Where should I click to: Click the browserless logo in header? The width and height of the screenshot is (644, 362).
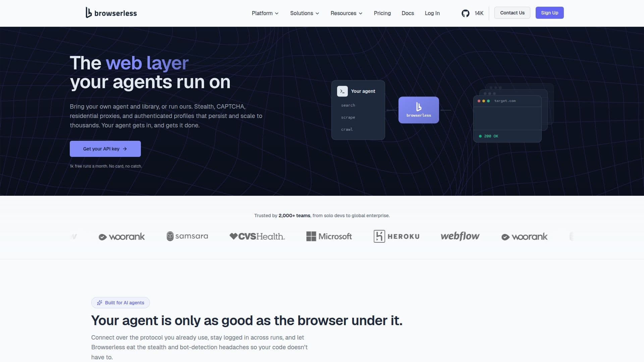[111, 13]
